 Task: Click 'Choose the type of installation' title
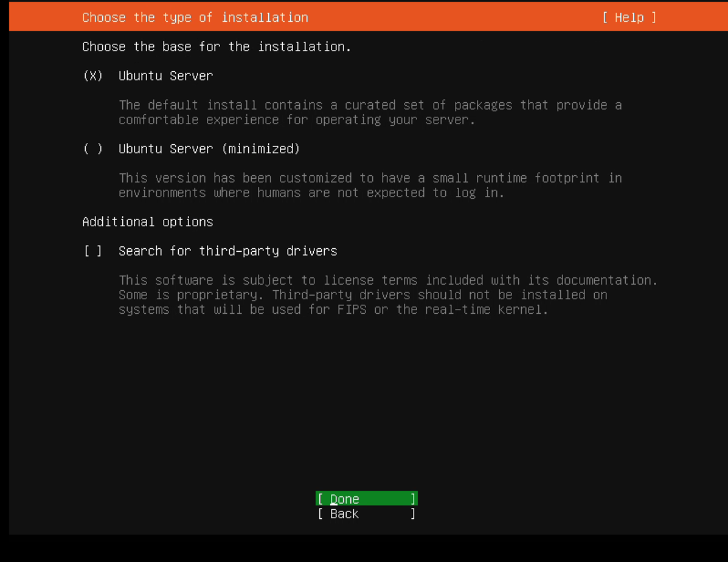tap(195, 18)
